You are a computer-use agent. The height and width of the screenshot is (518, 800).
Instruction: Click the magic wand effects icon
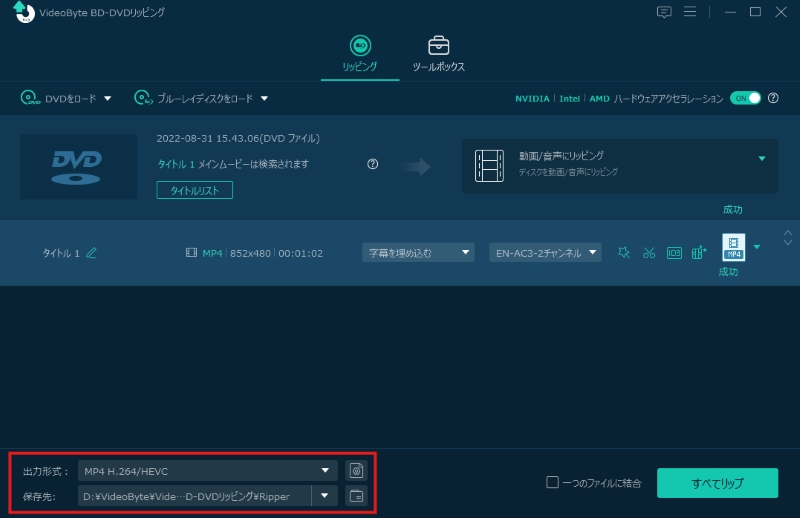[624, 253]
